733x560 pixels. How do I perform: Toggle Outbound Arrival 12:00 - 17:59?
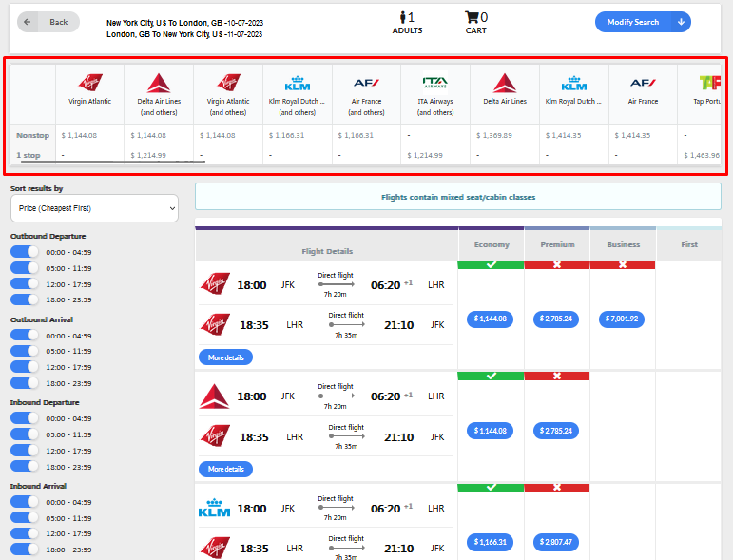click(x=25, y=367)
